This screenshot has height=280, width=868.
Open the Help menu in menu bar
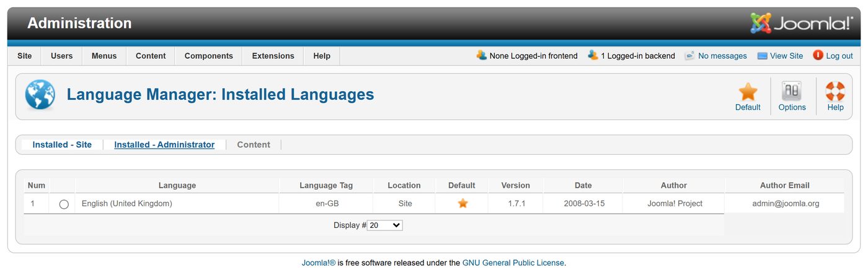322,56
